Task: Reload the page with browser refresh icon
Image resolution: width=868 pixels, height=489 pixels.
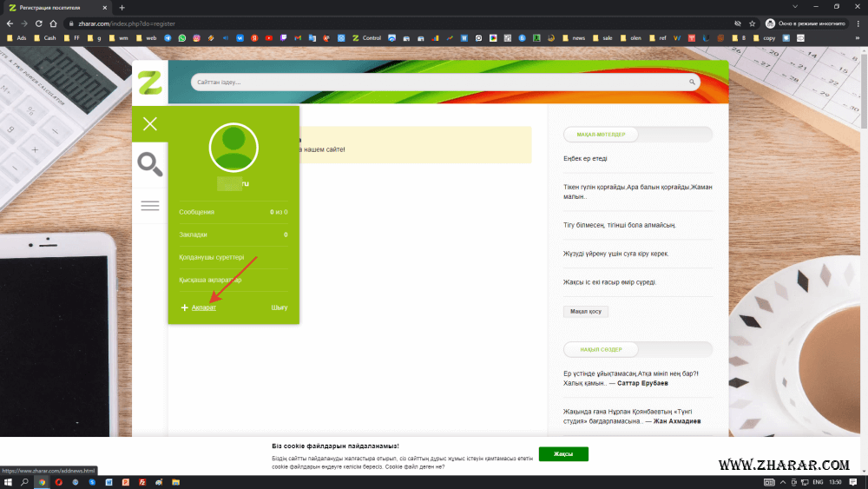Action: pos(40,23)
